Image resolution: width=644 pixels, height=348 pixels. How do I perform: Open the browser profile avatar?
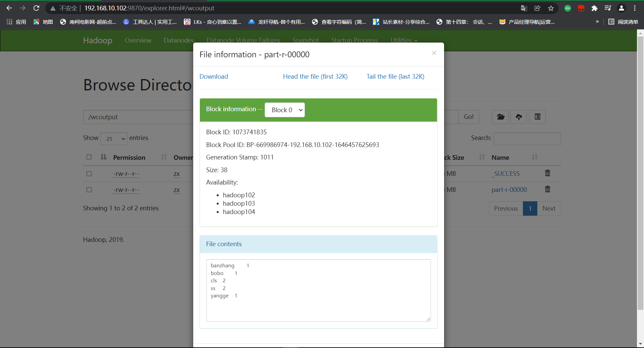tap(622, 8)
